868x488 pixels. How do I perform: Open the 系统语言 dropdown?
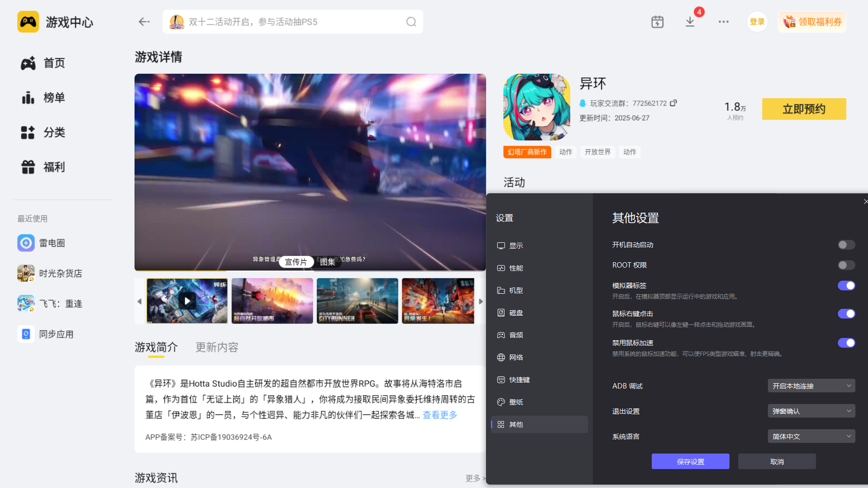[811, 437]
